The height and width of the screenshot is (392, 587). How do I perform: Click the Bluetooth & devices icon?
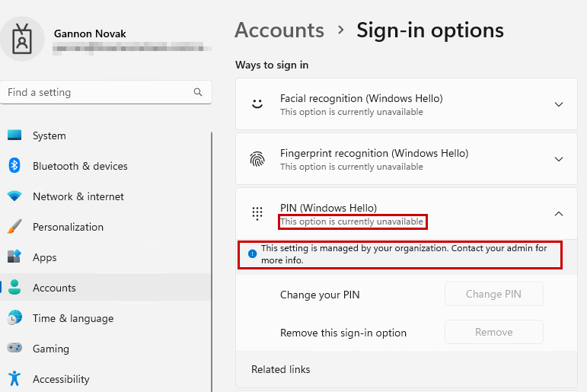click(x=14, y=166)
